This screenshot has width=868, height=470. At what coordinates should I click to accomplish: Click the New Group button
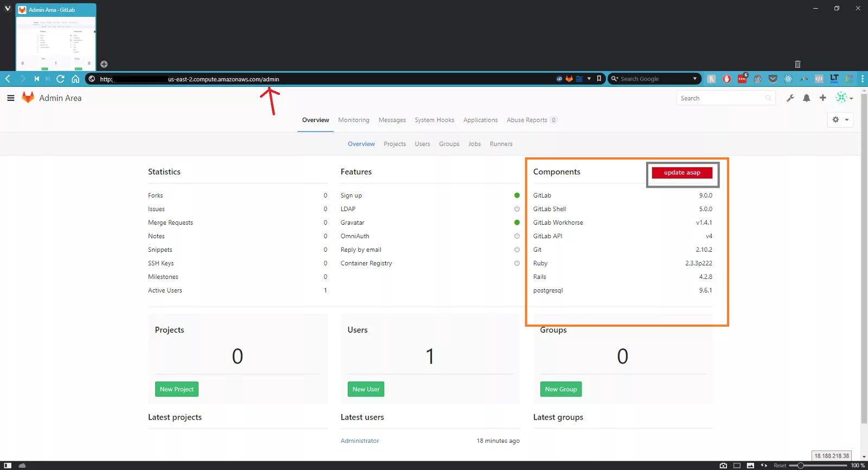[561, 389]
